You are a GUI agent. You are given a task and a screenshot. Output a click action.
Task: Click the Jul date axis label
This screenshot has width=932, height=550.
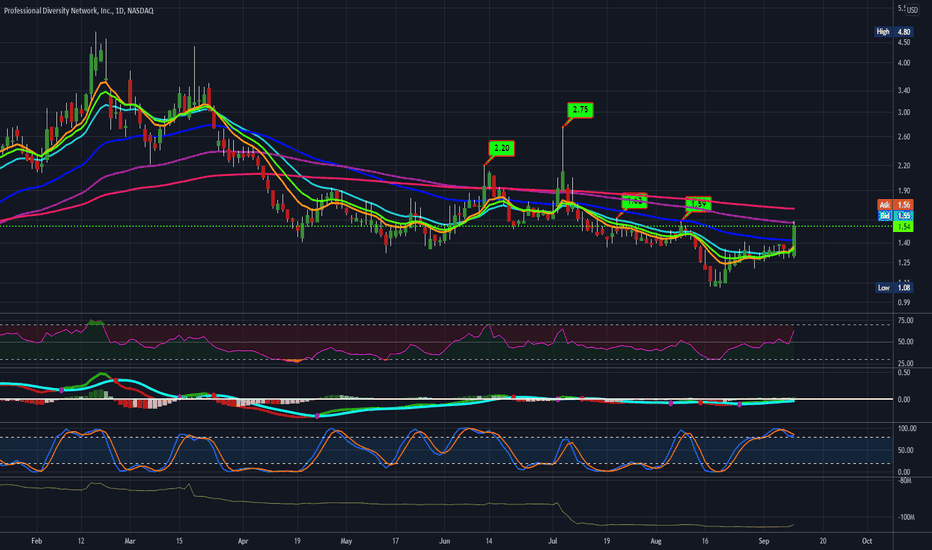553,541
